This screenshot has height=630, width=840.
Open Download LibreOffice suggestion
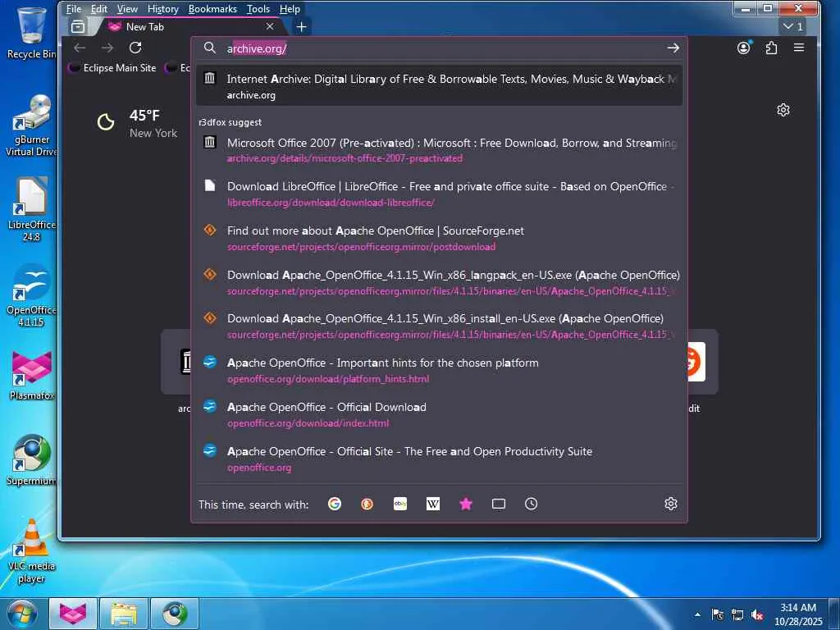pos(440,194)
